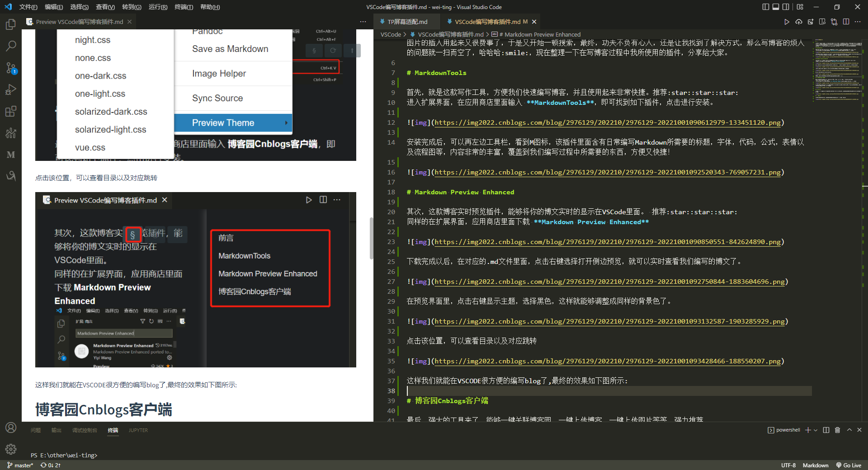Open the 转到(G) menu
The width and height of the screenshot is (868, 470).
click(x=132, y=7)
